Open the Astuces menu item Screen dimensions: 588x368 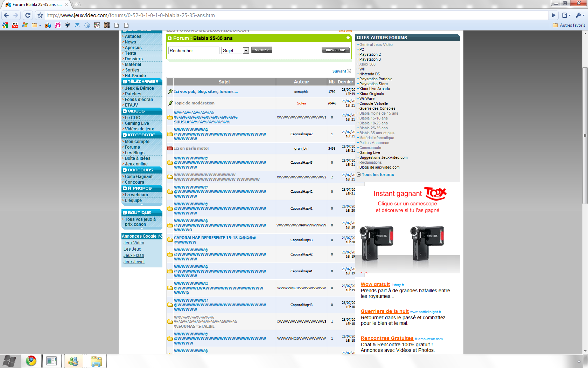133,36
